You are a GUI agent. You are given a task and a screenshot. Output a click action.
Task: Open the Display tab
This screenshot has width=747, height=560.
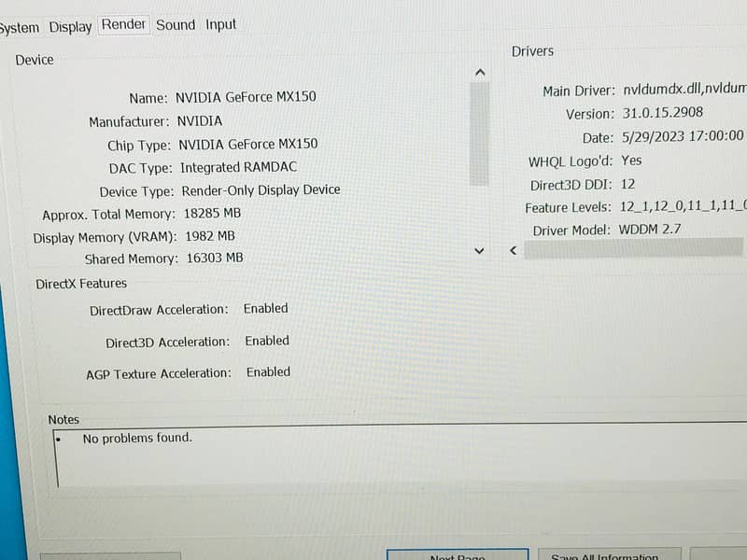(x=70, y=27)
